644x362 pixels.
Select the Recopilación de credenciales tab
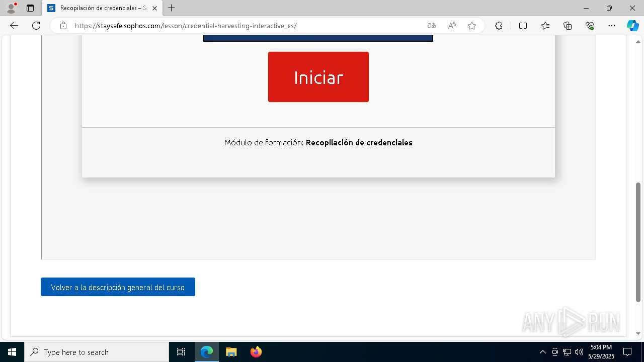tap(102, 8)
